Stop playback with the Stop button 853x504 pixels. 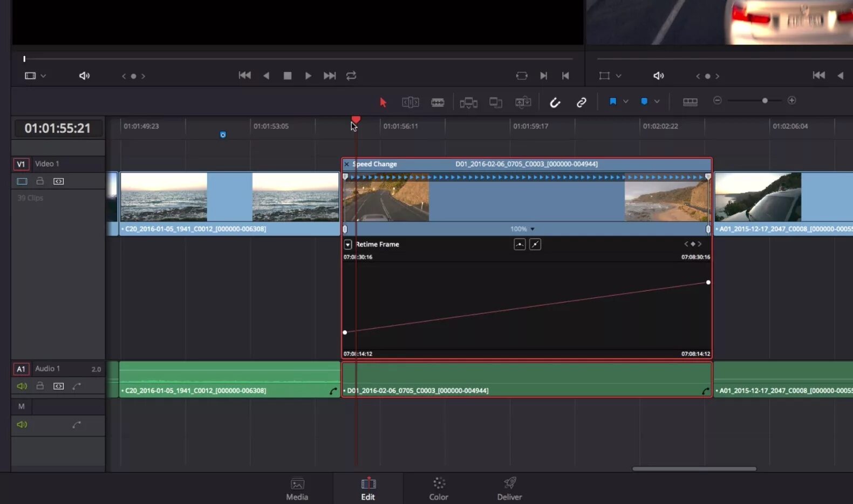(288, 76)
